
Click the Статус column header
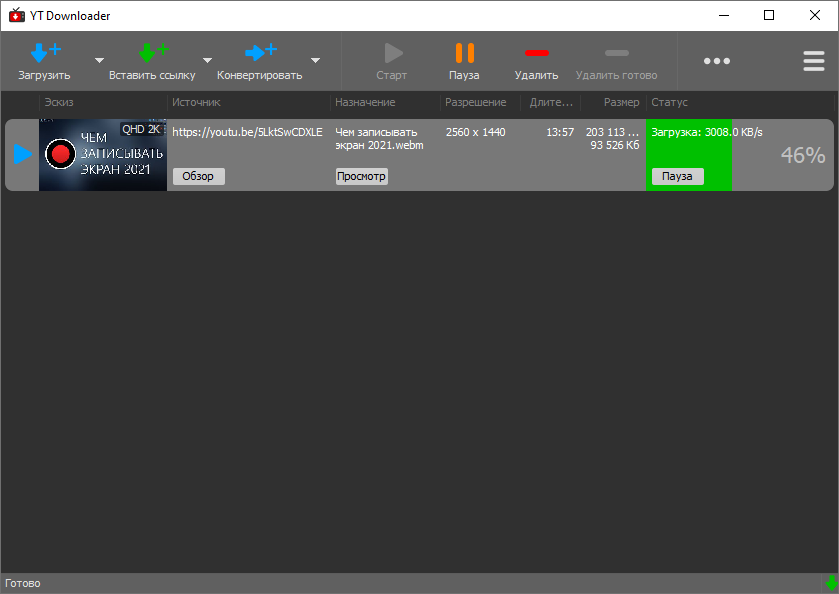[x=669, y=102]
